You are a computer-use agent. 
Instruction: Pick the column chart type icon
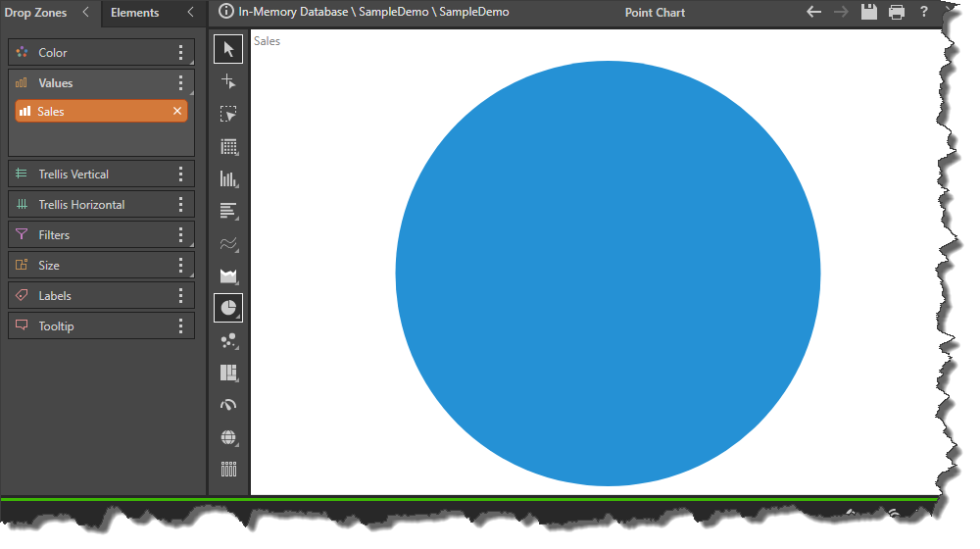(228, 178)
